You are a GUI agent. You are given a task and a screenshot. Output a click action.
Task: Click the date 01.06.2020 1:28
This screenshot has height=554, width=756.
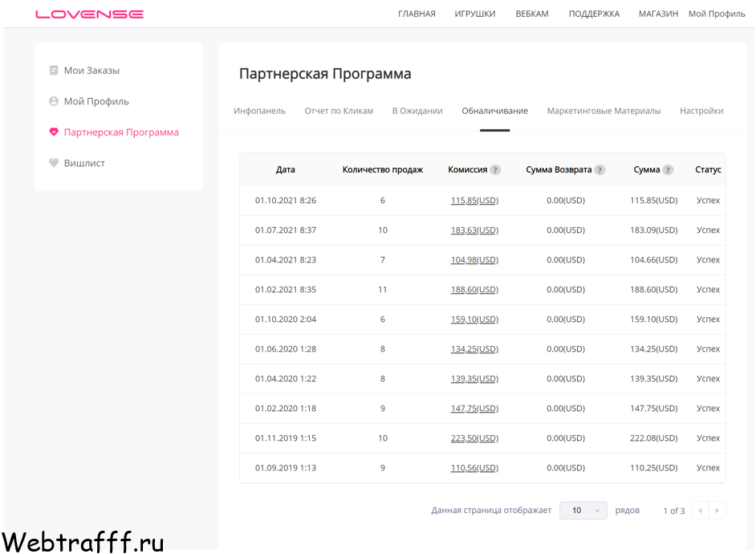286,349
